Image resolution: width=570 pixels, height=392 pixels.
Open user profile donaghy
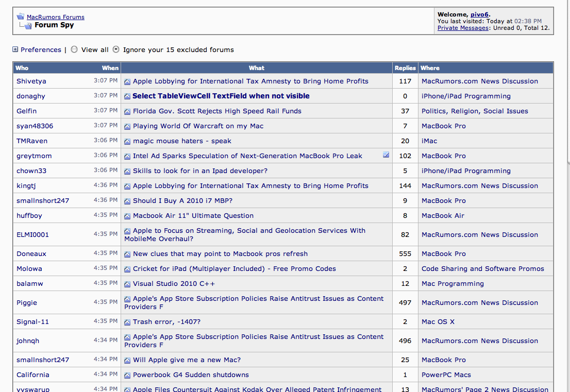click(31, 96)
